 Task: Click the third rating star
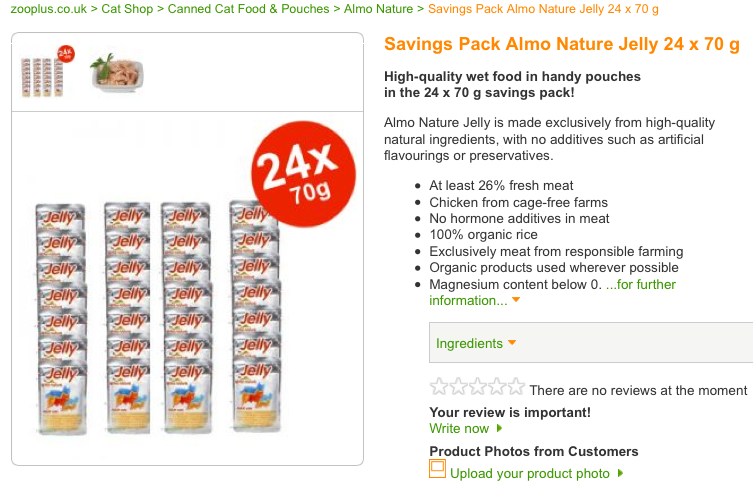pyautogui.click(x=477, y=388)
